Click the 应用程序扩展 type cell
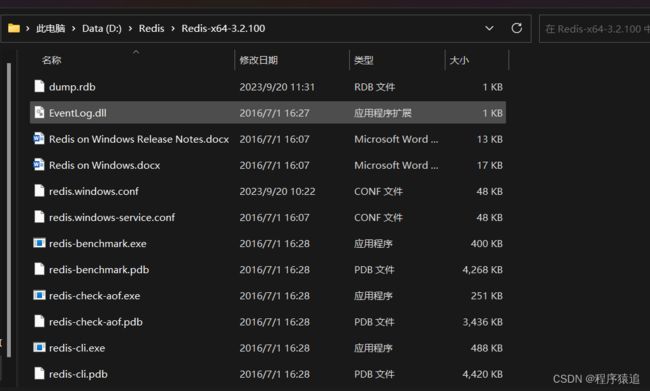This screenshot has width=650, height=391. 383,113
